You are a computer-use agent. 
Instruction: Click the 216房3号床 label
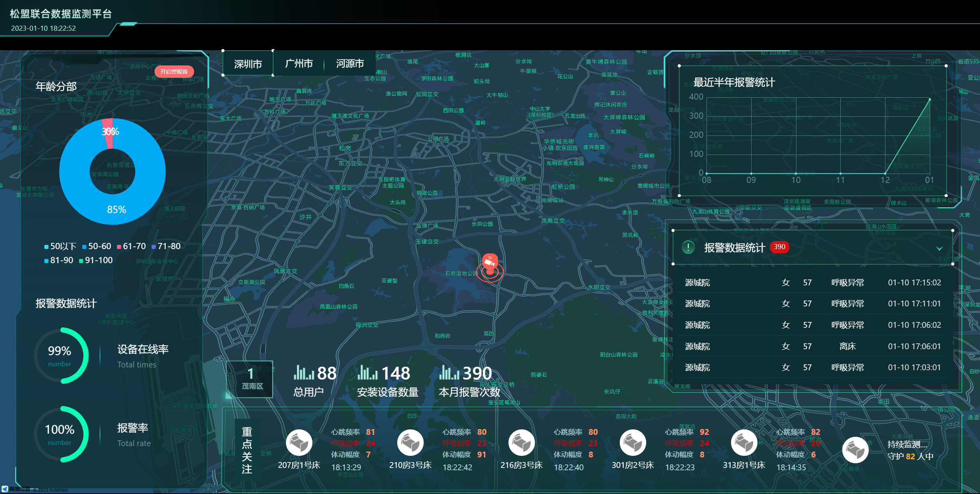tap(522, 465)
